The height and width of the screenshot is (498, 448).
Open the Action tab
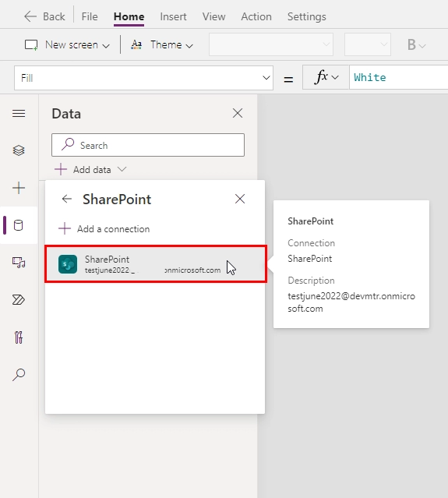pos(256,16)
